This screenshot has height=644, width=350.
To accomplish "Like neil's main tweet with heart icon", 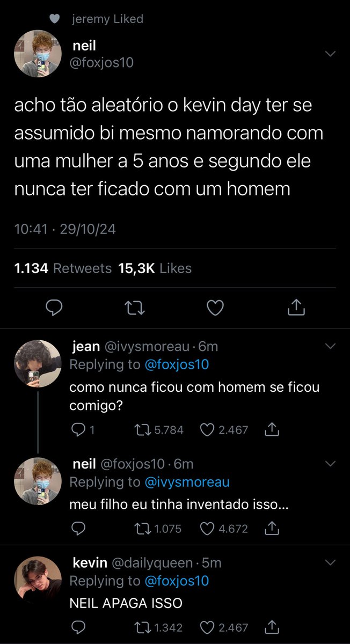I will point(215,308).
